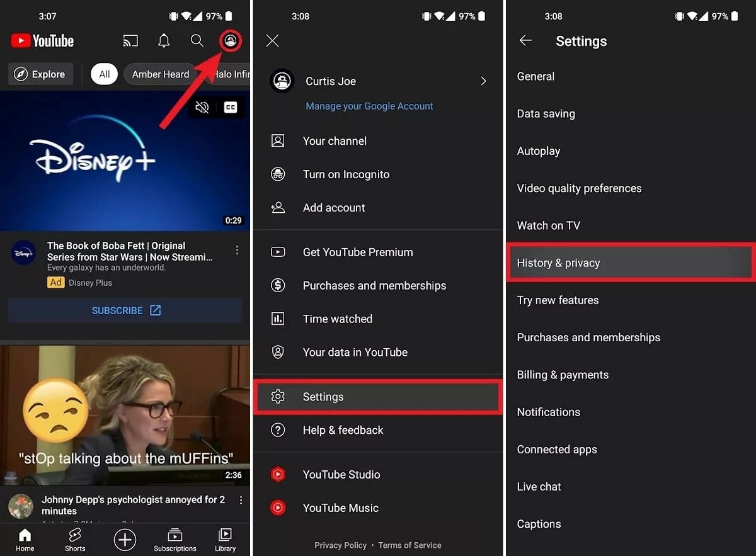
Task: Tap the YouTube logo
Action: tap(42, 41)
